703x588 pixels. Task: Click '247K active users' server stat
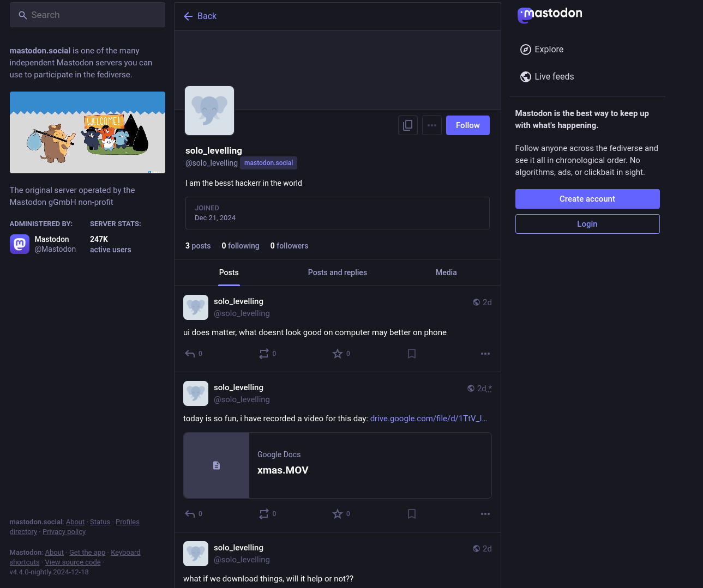(x=111, y=244)
